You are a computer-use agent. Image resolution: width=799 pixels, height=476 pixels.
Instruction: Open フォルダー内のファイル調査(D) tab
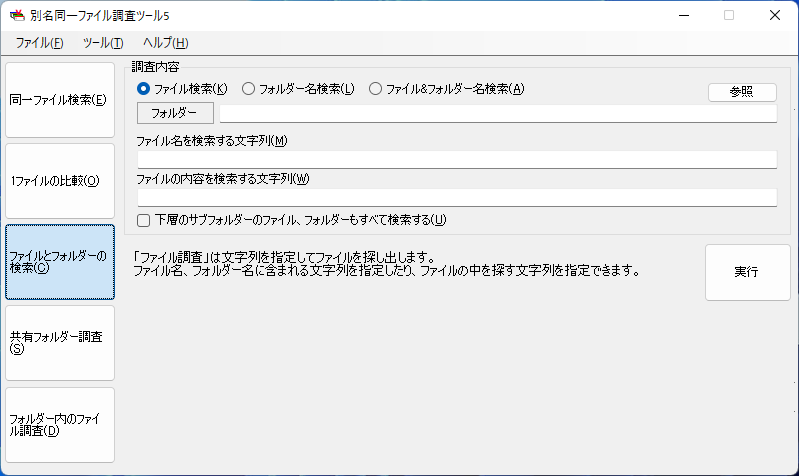(x=60, y=425)
